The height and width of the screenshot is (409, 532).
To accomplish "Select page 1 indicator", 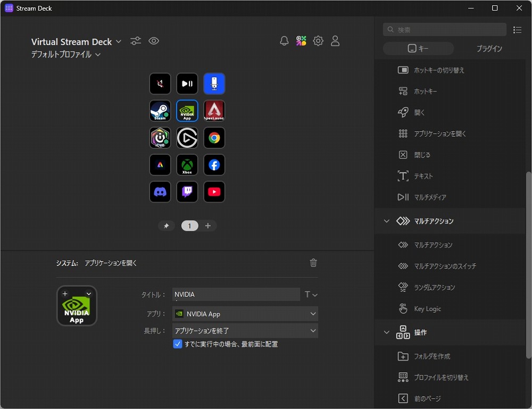I will [190, 226].
